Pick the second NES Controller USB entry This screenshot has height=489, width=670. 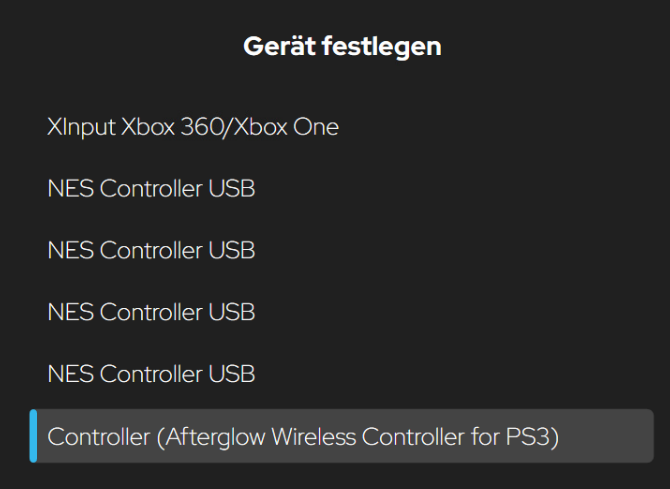[151, 250]
